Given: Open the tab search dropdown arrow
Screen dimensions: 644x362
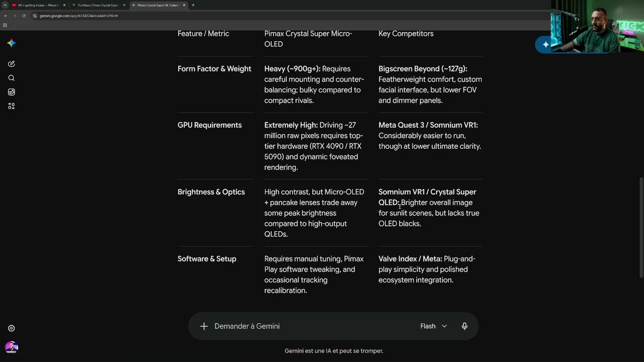Looking at the screenshot, I should [x=5, y=5].
